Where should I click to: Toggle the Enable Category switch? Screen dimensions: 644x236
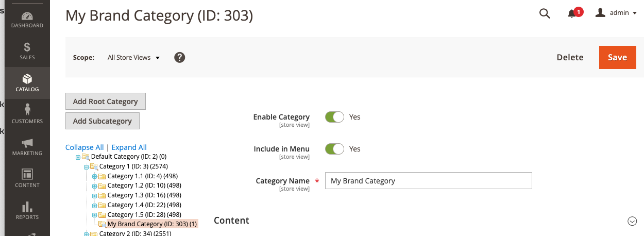pyautogui.click(x=334, y=117)
